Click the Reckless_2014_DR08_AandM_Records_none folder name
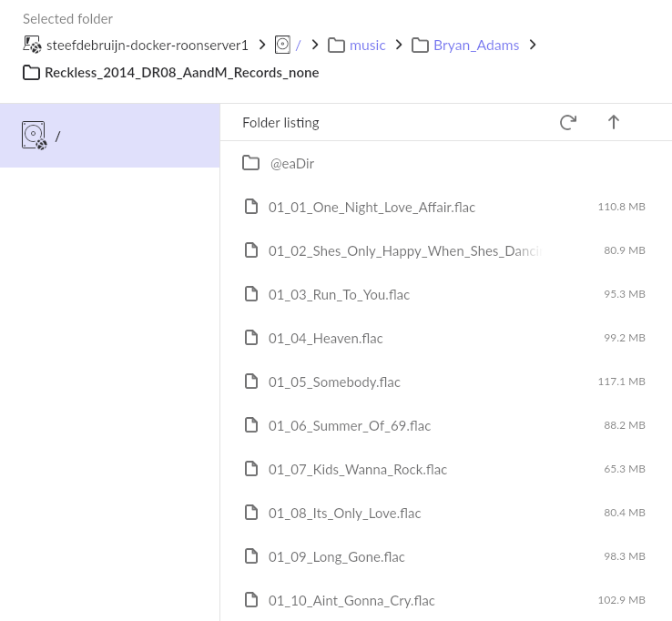The width and height of the screenshot is (672, 621). point(182,73)
